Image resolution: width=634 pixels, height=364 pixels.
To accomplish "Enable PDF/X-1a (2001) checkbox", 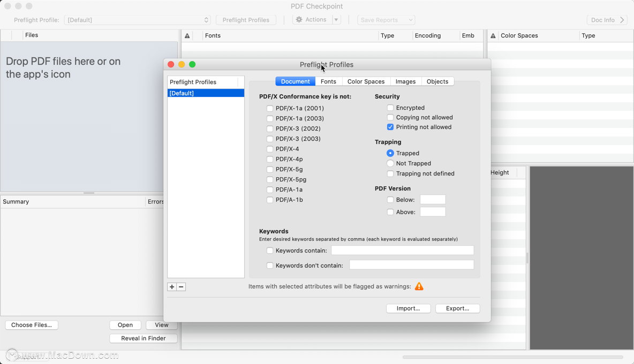I will click(x=270, y=108).
